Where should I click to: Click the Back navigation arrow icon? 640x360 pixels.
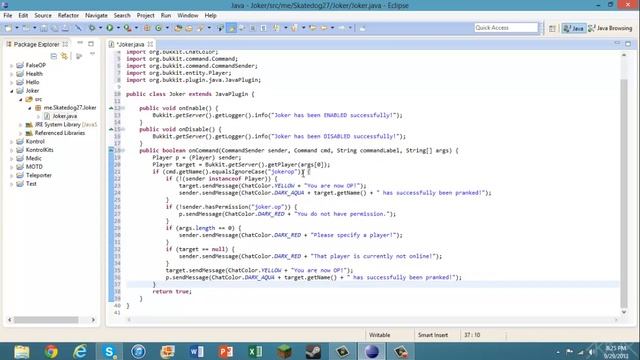click(x=324, y=28)
